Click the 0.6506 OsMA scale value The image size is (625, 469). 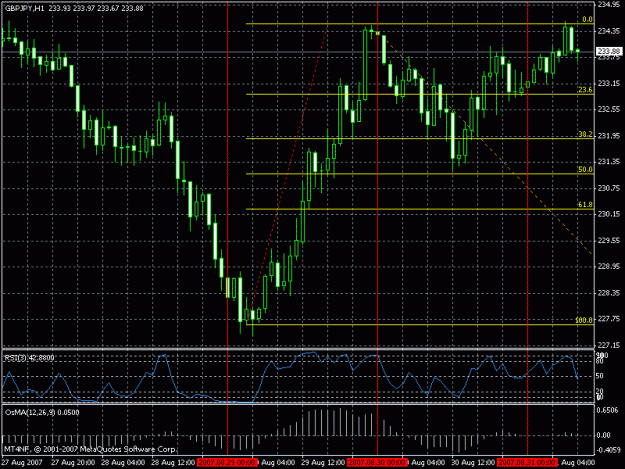coord(609,410)
